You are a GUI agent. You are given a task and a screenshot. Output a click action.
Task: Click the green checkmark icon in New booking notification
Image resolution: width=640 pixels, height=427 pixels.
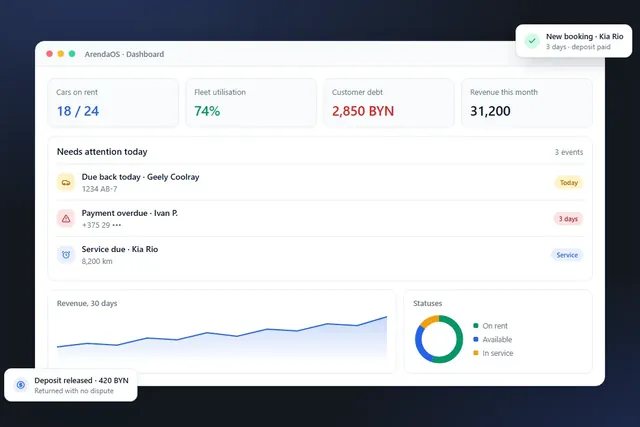point(532,41)
